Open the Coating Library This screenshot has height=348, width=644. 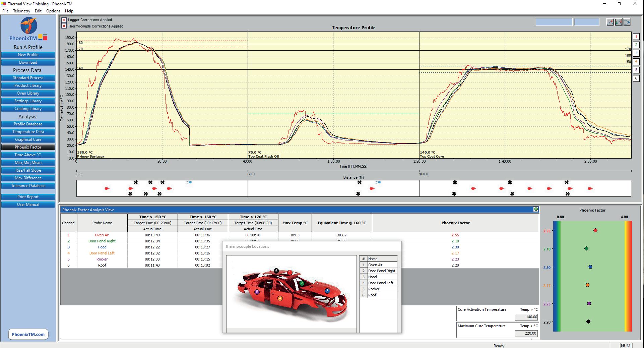click(x=28, y=109)
